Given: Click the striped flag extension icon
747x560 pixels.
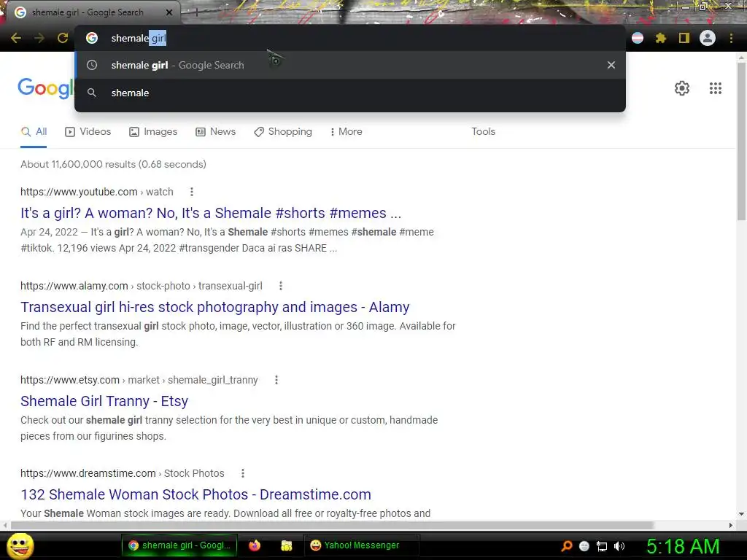Looking at the screenshot, I should pyautogui.click(x=638, y=38).
